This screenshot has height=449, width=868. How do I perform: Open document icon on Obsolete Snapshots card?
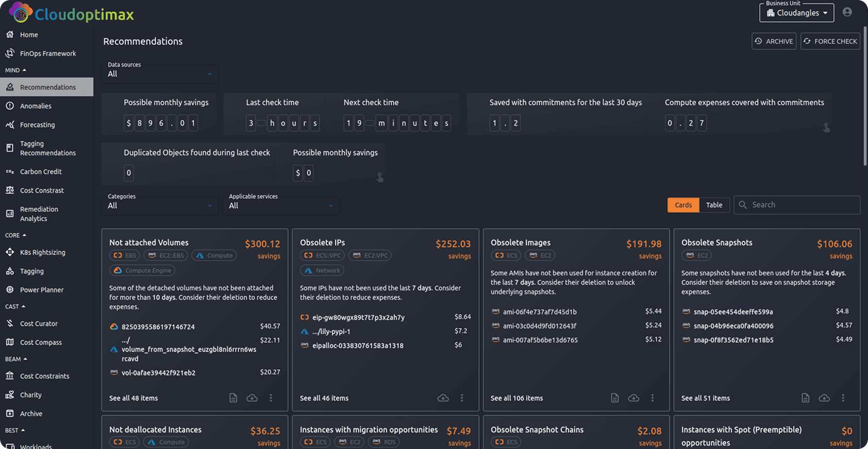pos(806,398)
